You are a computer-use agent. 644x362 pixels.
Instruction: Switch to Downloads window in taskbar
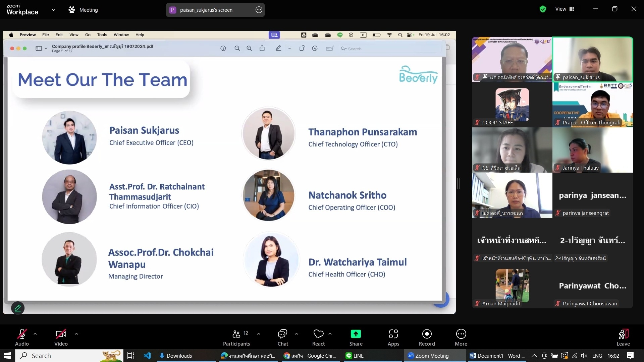point(186,356)
